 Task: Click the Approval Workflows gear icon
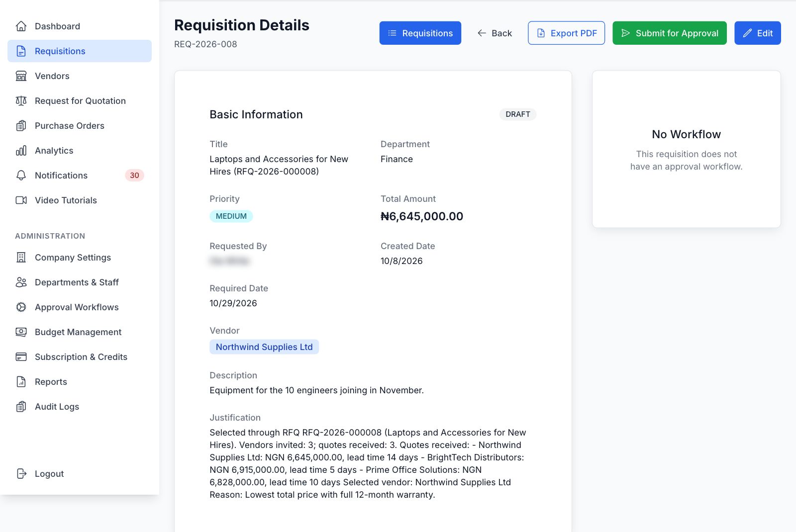(x=21, y=307)
